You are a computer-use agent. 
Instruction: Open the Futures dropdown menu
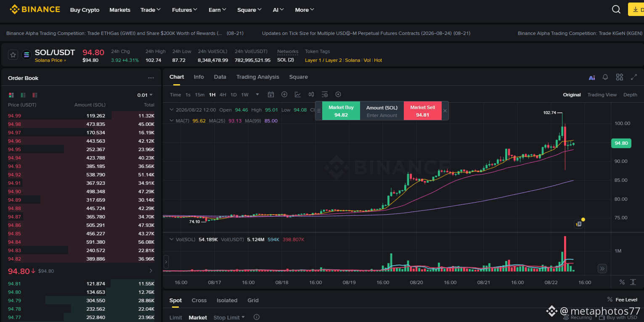tap(185, 10)
